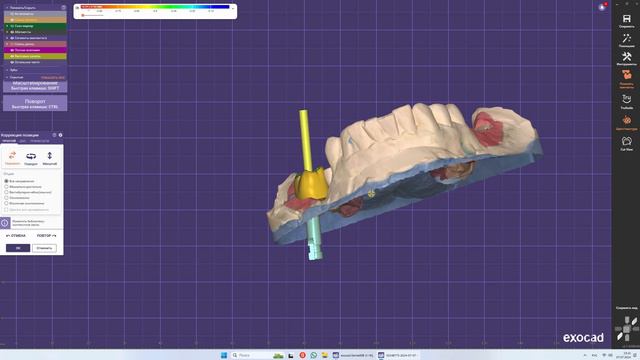Click the disabled checkbox below radio options

(x=6, y=209)
